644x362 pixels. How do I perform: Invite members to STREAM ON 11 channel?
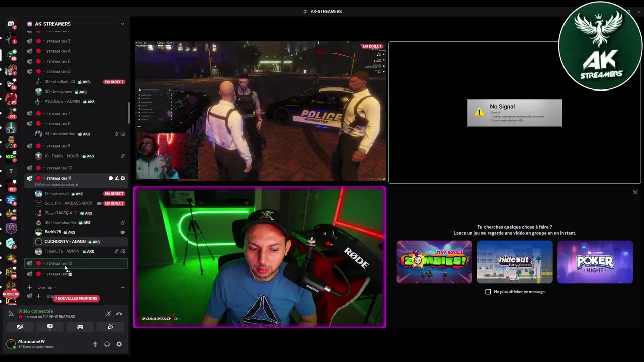(116, 178)
